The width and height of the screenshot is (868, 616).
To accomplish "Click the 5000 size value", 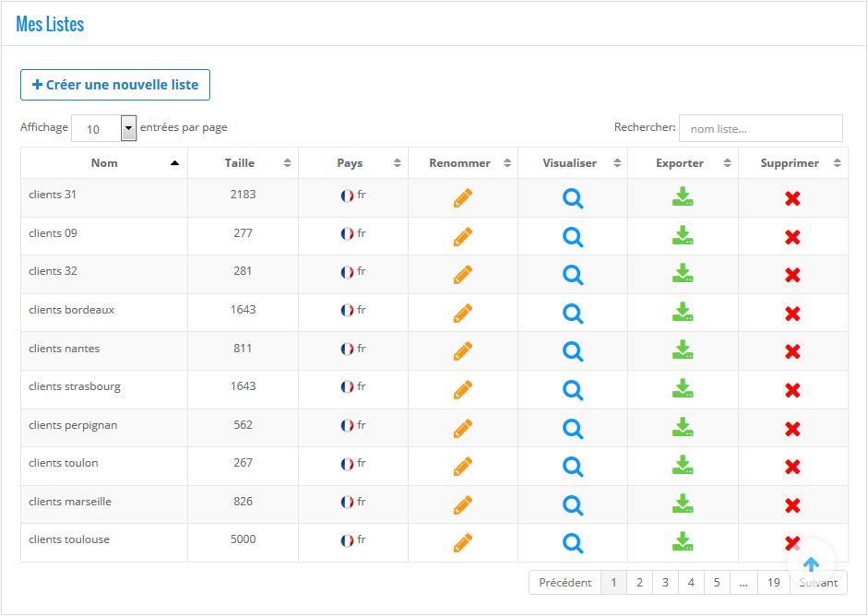I will click(243, 539).
